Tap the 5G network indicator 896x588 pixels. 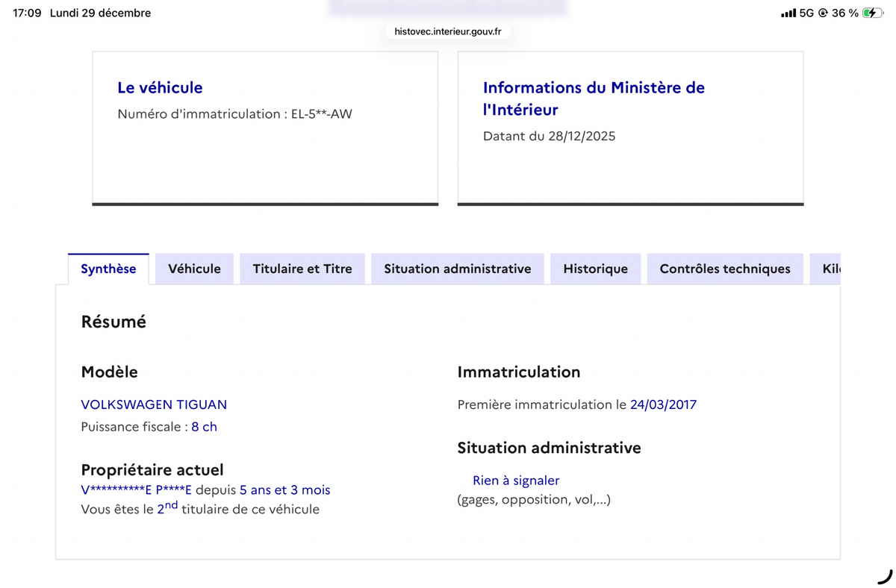click(806, 13)
